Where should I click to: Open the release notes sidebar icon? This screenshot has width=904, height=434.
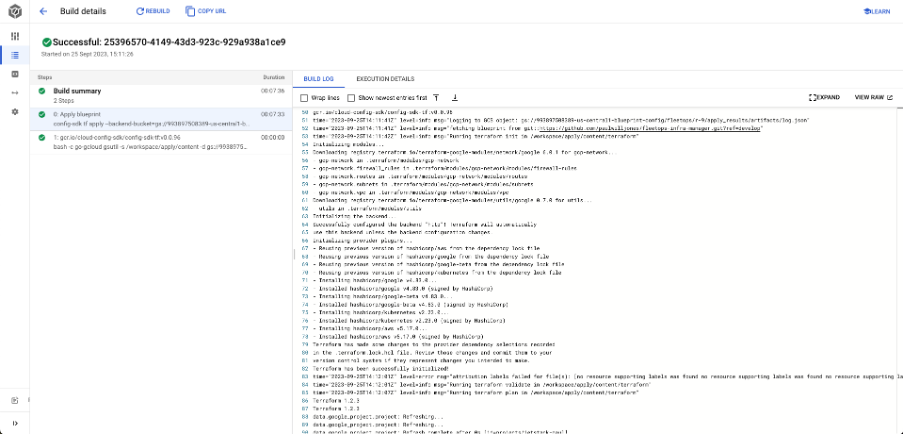pyautogui.click(x=15, y=401)
